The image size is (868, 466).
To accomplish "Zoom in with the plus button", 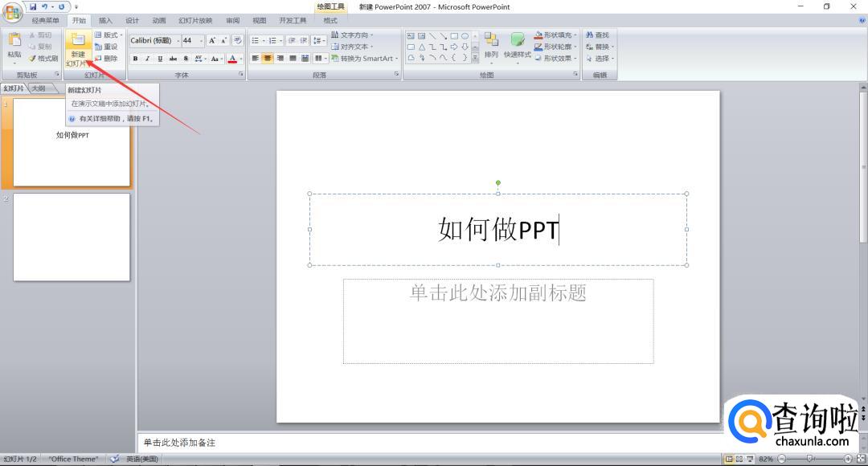I will coord(848,459).
